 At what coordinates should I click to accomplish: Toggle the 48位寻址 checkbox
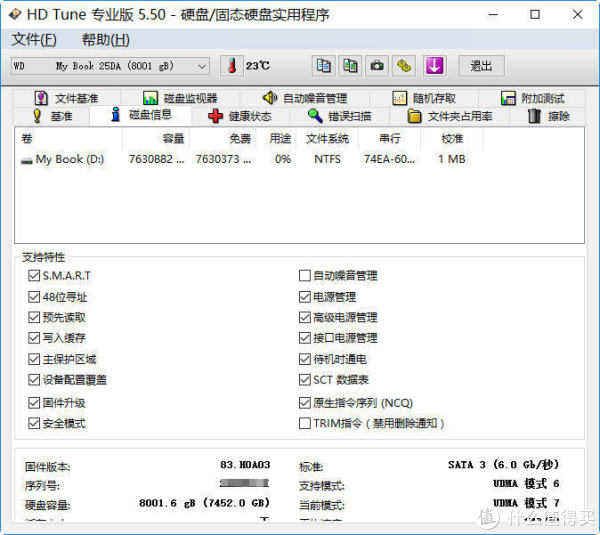(x=34, y=297)
